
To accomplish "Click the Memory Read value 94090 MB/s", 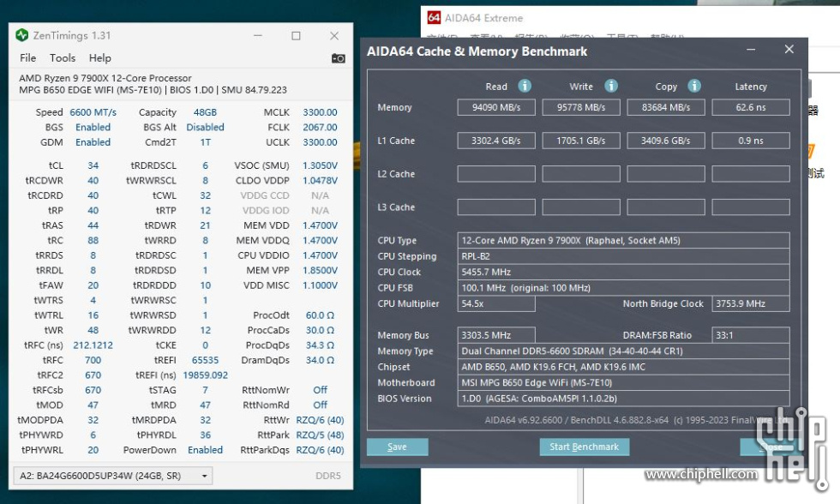I will coord(496,107).
